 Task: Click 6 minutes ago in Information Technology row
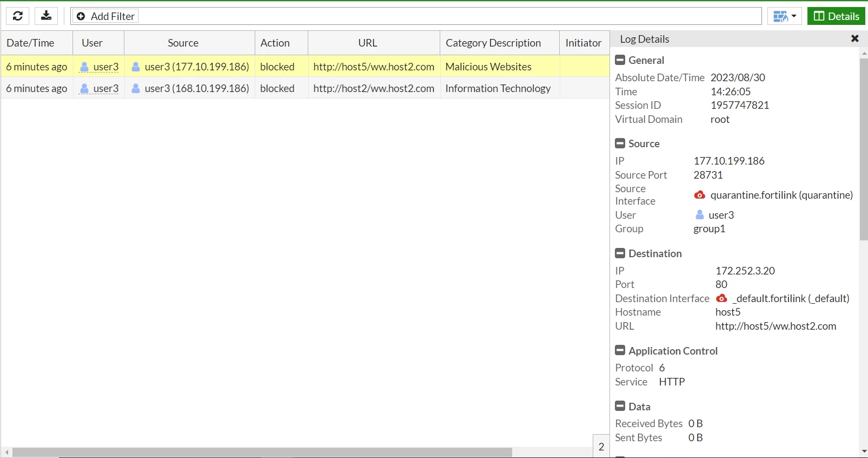coord(37,88)
